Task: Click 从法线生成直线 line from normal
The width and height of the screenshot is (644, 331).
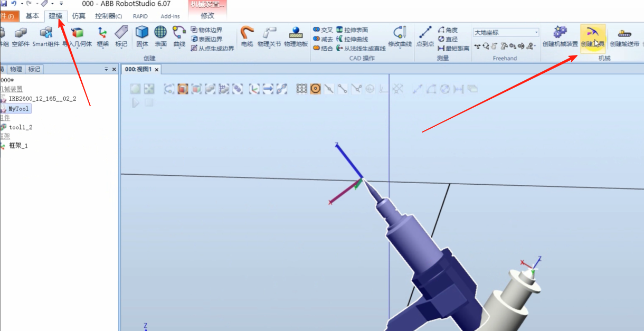Action: point(361,49)
